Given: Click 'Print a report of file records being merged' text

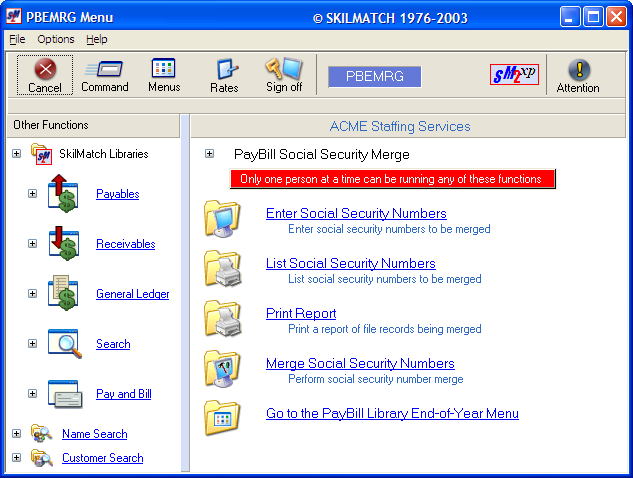Looking at the screenshot, I should pos(385,329).
